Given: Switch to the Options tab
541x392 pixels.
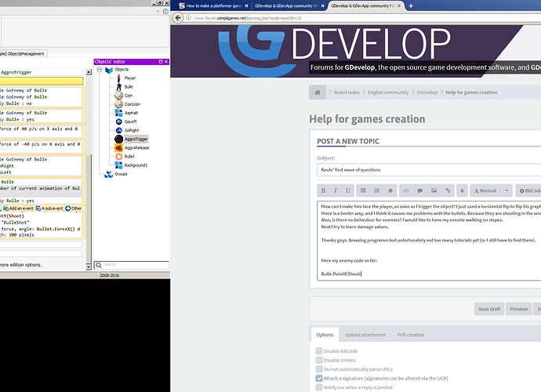Looking at the screenshot, I should (x=325, y=335).
